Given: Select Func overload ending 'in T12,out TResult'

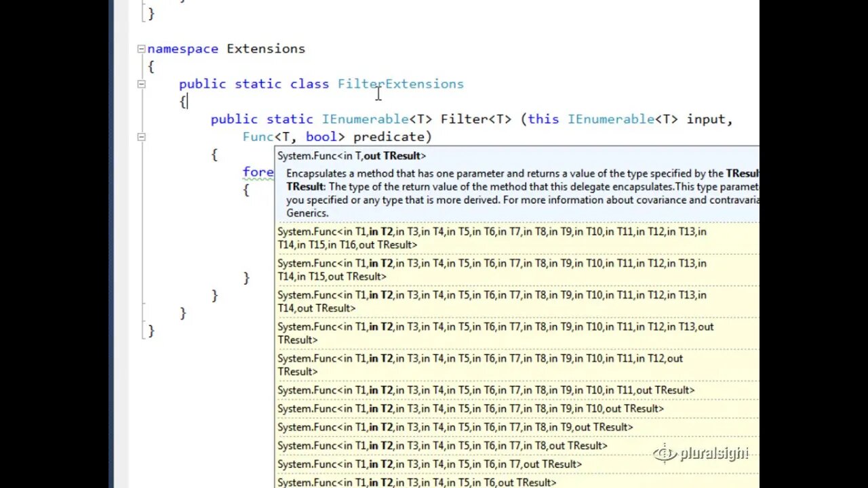Looking at the screenshot, I should point(517,365).
